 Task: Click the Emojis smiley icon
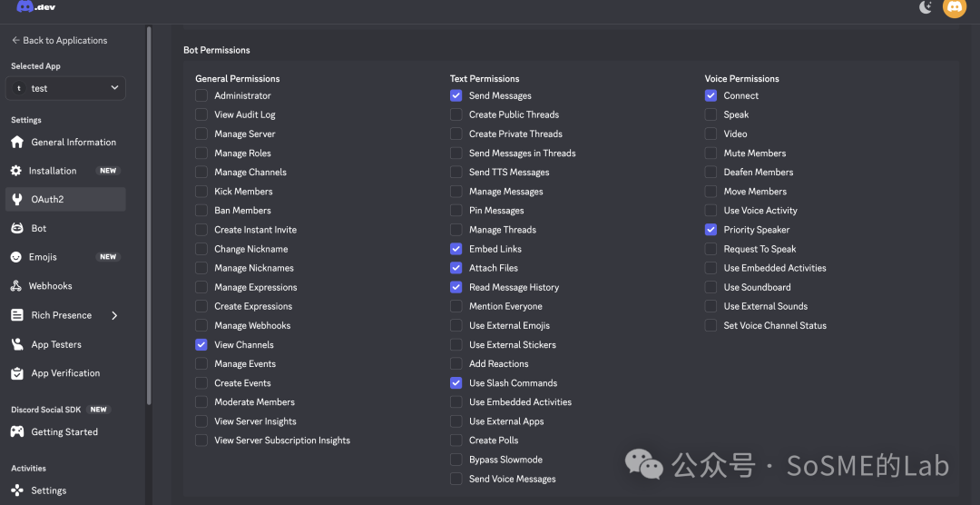16,257
